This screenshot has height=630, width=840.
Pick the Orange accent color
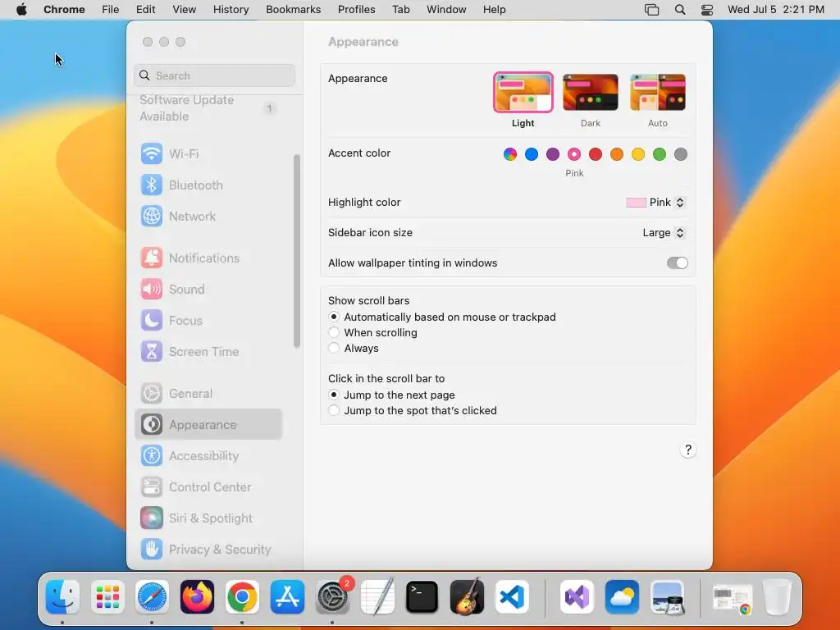(x=617, y=154)
